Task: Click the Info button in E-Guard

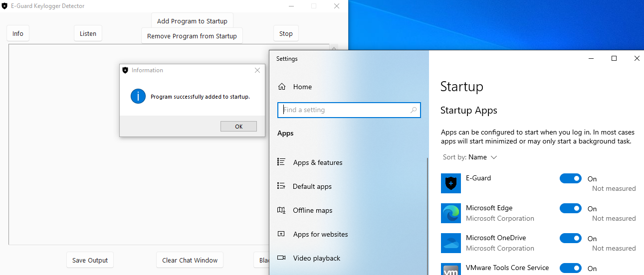Action: point(18,33)
